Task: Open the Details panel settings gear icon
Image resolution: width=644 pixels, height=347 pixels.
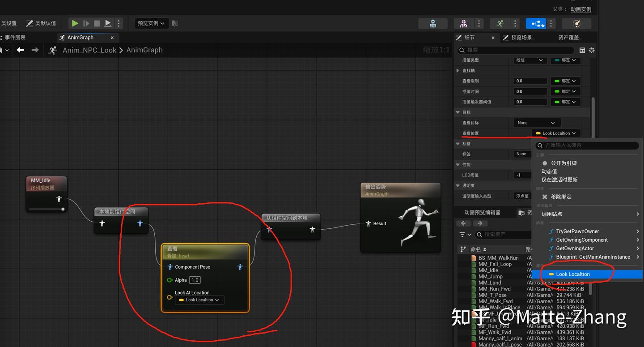Action: coord(591,50)
